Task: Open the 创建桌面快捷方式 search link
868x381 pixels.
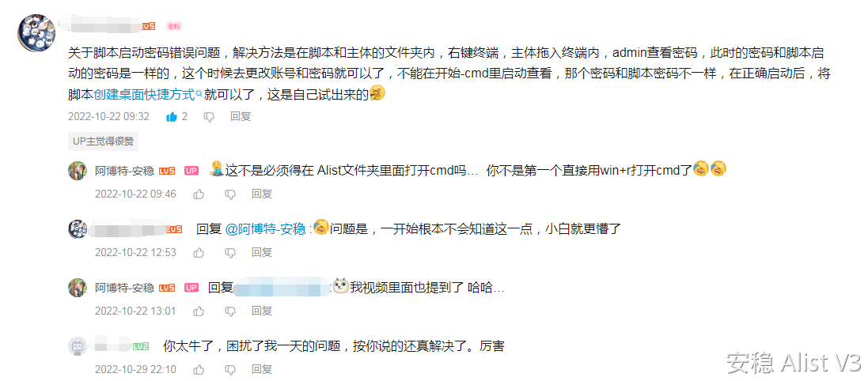Action: pos(147,95)
